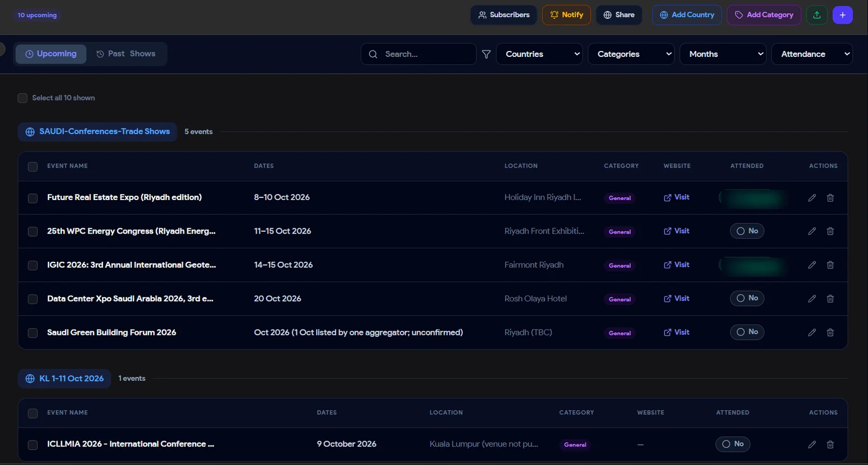Check KL table header select-all checkbox

pos(33,414)
